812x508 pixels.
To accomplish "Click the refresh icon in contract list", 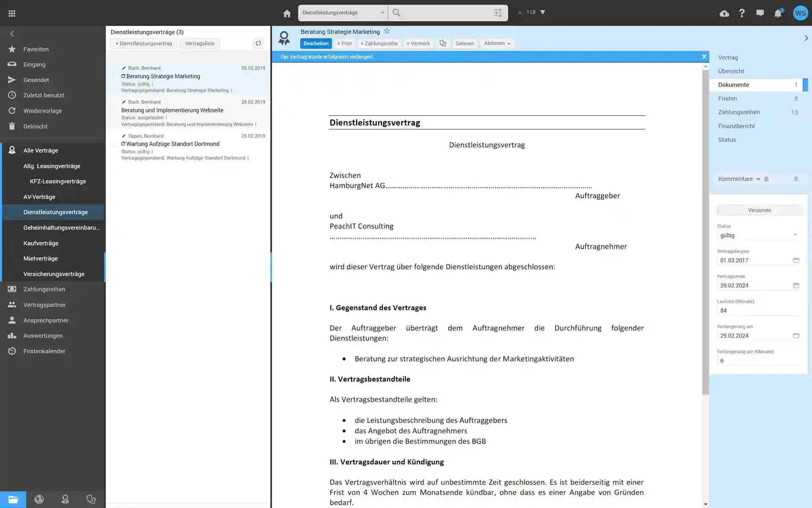I will pos(258,43).
